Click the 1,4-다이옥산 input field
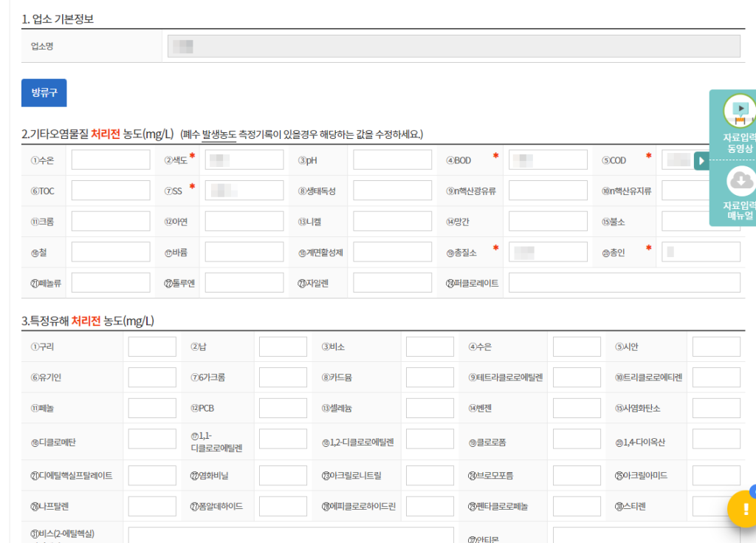This screenshot has width=756, height=543. [716, 440]
